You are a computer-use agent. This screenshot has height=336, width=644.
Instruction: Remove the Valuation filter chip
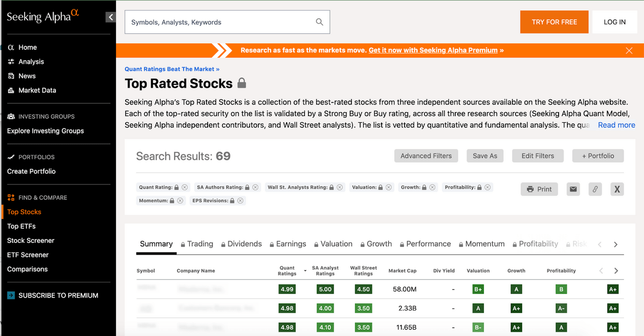[x=389, y=188]
